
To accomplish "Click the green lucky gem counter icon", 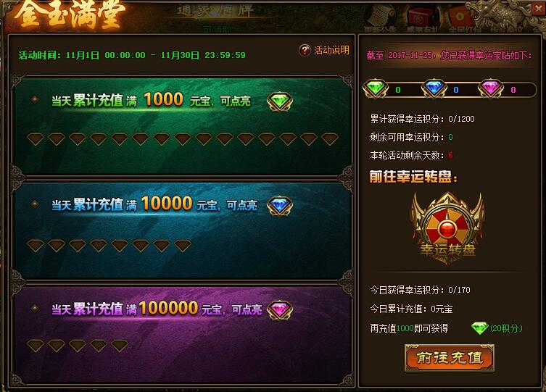I will point(376,88).
